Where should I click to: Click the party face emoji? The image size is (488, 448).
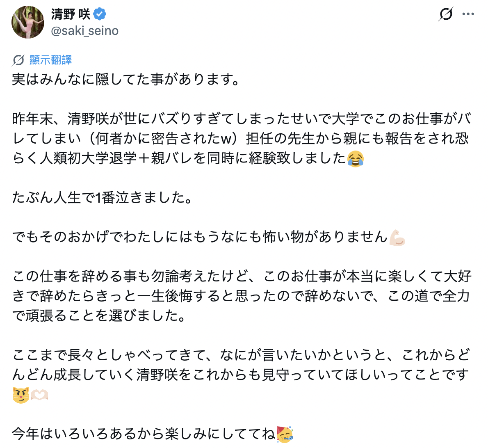click(285, 434)
